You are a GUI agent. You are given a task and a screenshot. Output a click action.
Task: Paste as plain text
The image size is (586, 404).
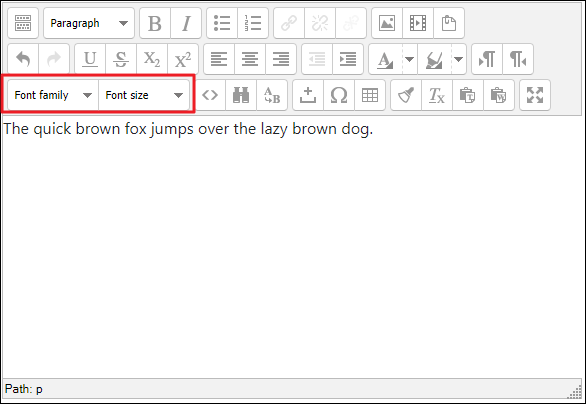tap(468, 95)
